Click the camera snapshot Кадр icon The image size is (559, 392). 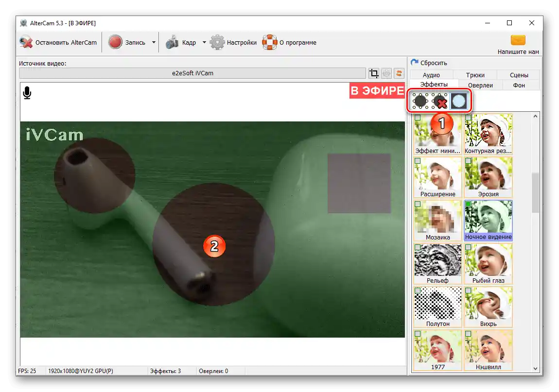pos(172,42)
